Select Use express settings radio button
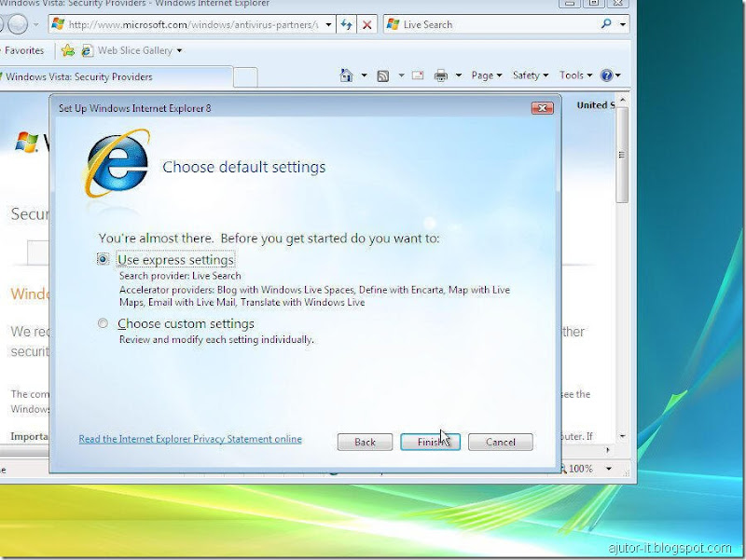Screen dimensions: 746x560 [x=103, y=259]
